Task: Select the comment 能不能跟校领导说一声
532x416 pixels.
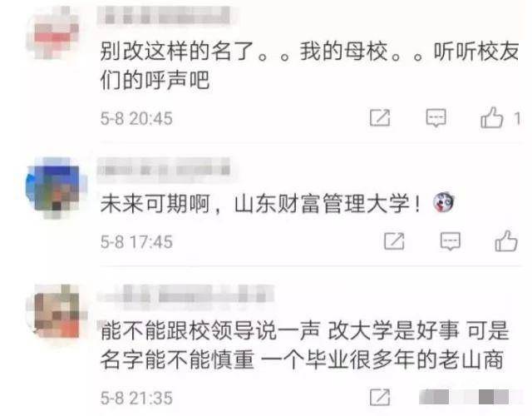Action: click(210, 329)
